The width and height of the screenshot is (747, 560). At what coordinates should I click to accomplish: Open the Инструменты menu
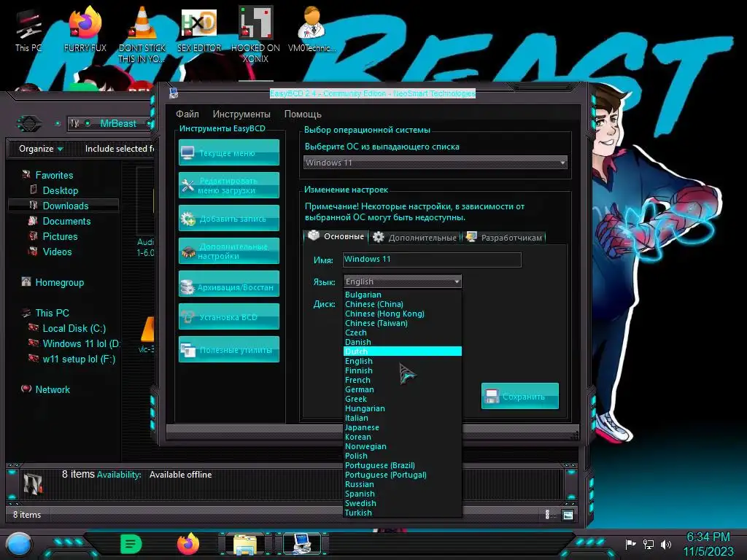point(241,114)
